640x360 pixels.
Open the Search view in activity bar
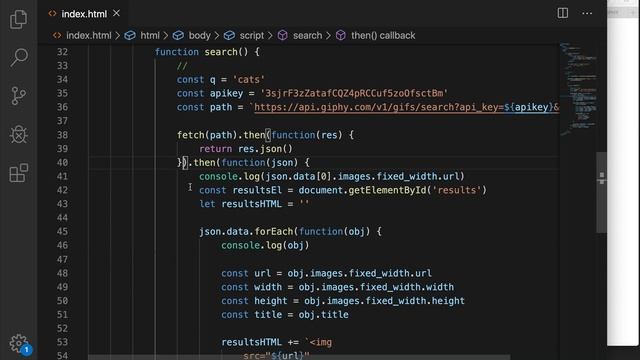(x=18, y=58)
